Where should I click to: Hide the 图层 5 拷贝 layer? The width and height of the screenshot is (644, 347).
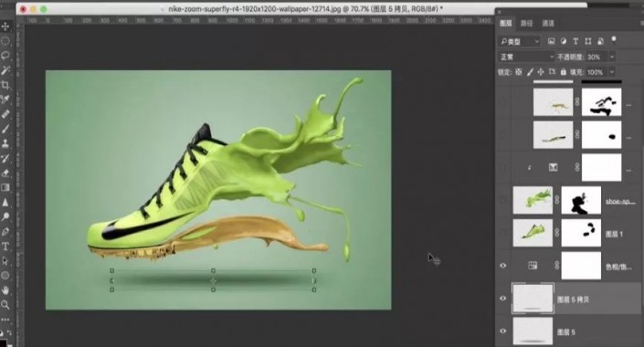coord(502,299)
